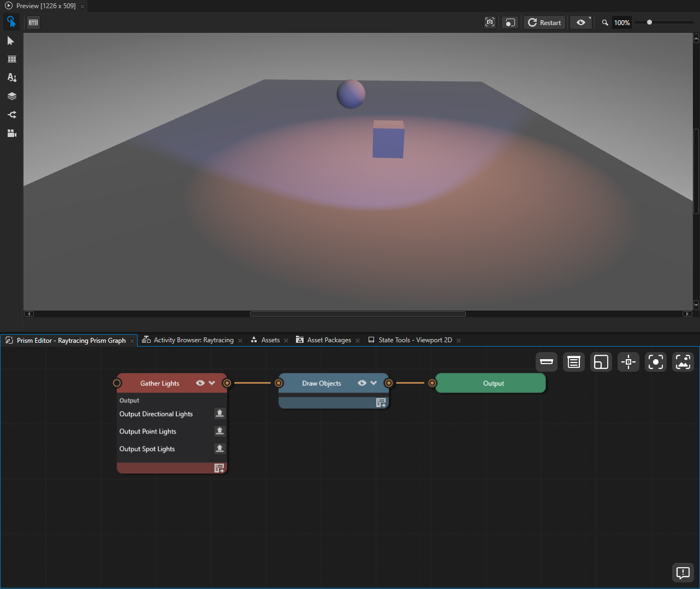The width and height of the screenshot is (700, 589).
Task: Click the preview scroll left arrow
Action: [29, 314]
